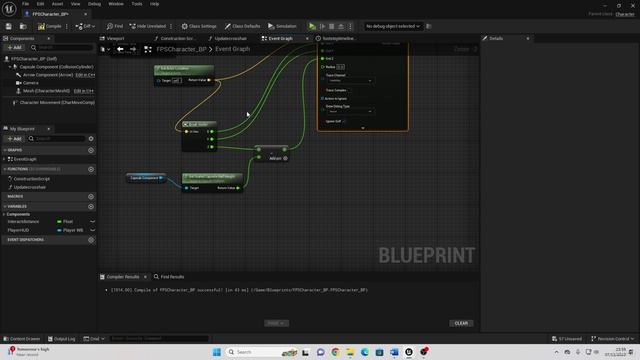The height and width of the screenshot is (360, 640).
Task: Click the green Play button
Action: pyautogui.click(x=312, y=26)
